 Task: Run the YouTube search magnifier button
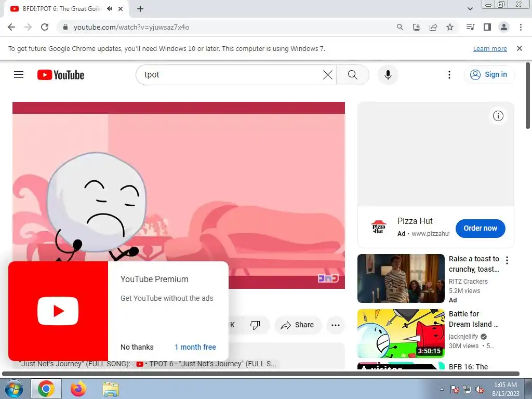353,75
